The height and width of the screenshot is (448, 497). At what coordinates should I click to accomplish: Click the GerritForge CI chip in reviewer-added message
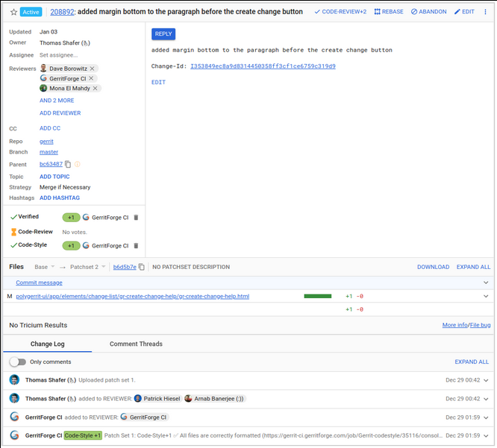click(144, 417)
